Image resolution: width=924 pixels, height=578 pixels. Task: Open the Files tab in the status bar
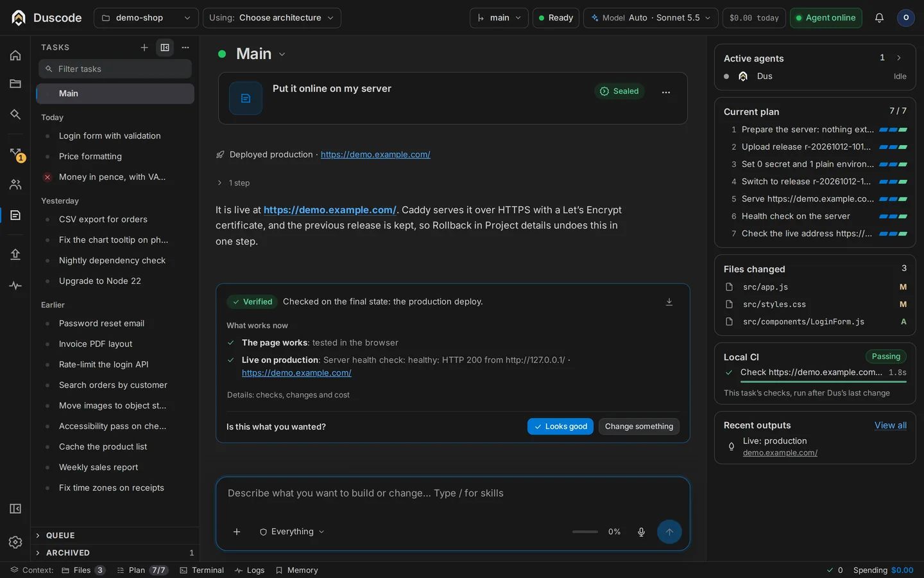[83, 570]
